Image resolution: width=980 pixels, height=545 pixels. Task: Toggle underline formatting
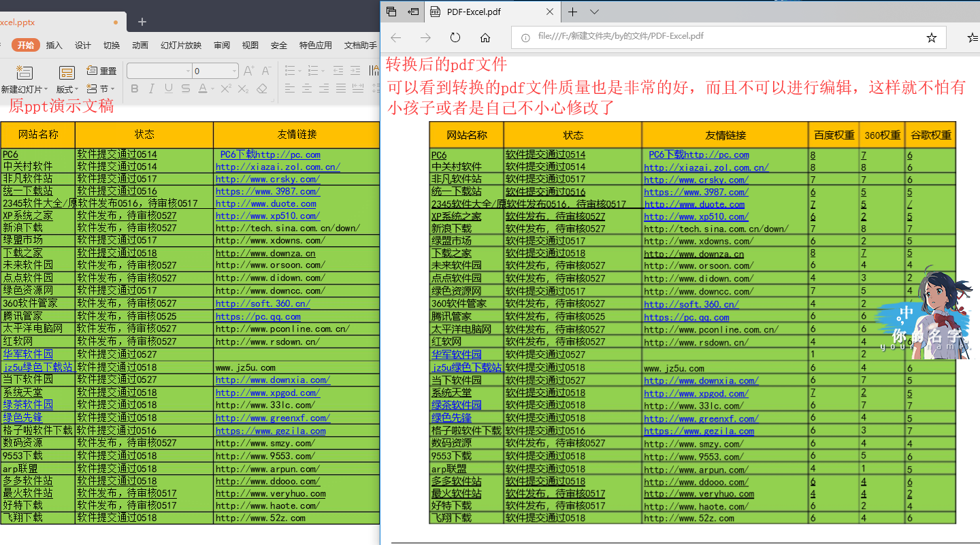[x=168, y=88]
